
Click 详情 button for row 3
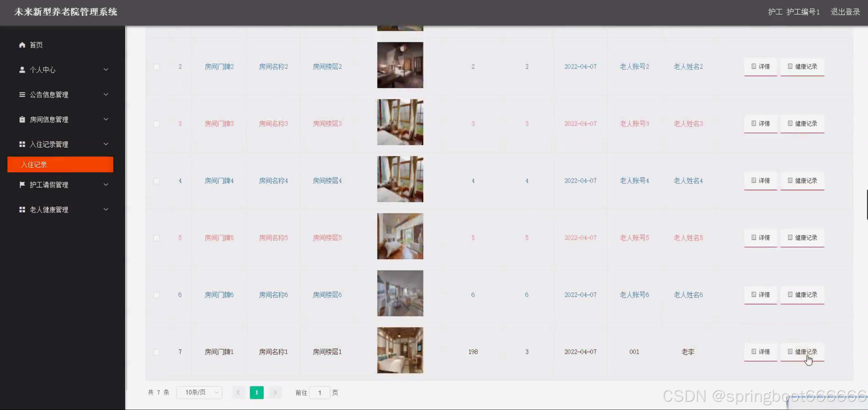[x=760, y=124]
